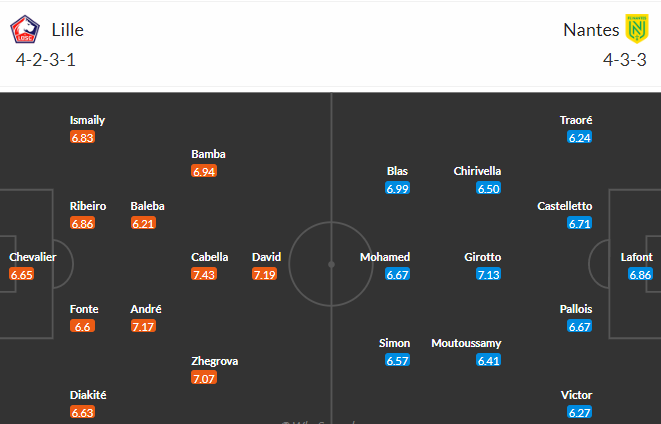The height and width of the screenshot is (424, 661).
Task: Click the Lille club crest icon
Action: (24, 31)
